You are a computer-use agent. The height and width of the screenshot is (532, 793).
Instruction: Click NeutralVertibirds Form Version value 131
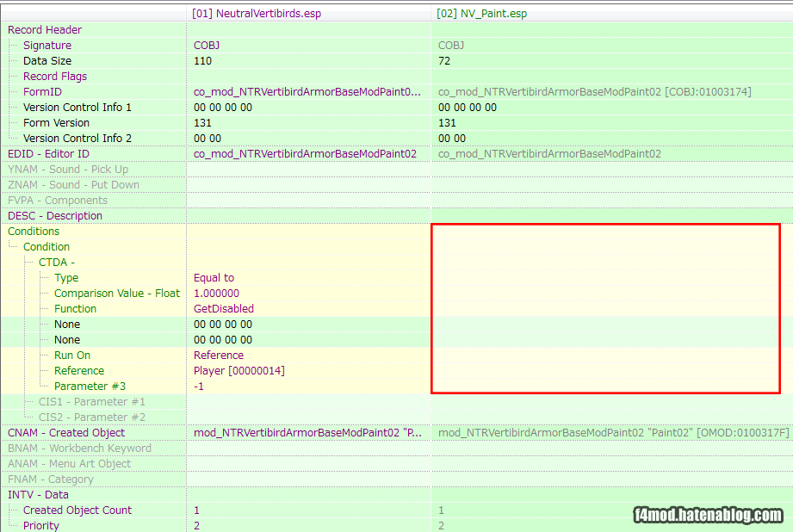202,123
